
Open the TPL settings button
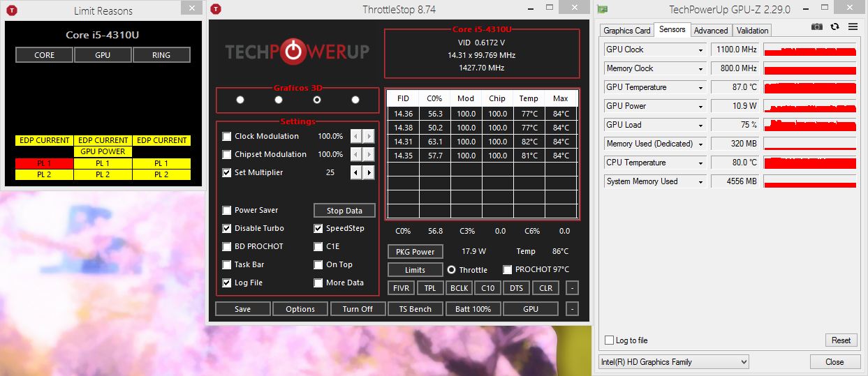[x=430, y=288]
